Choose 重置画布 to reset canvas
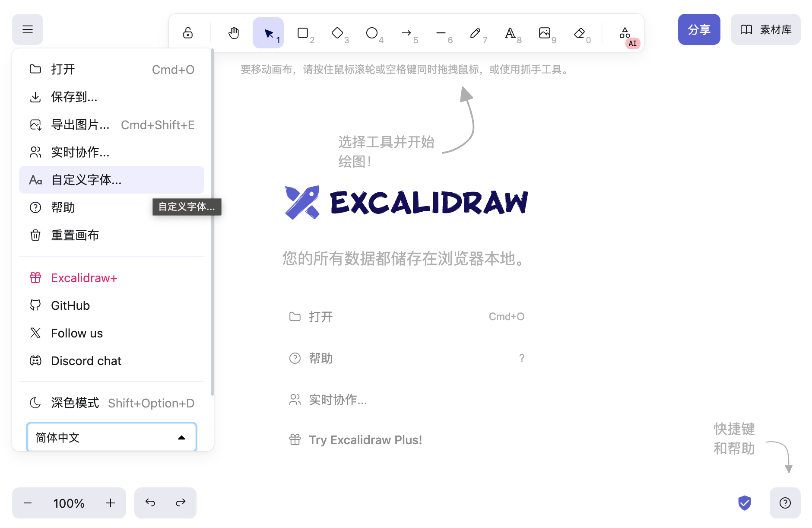The height and width of the screenshot is (528, 812). [111, 235]
